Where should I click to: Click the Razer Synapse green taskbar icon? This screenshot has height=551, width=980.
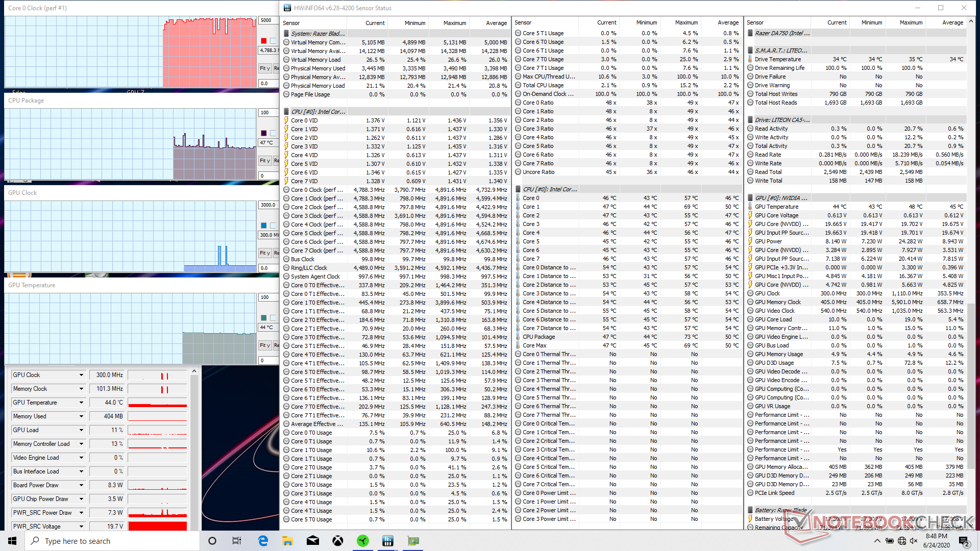[x=363, y=541]
